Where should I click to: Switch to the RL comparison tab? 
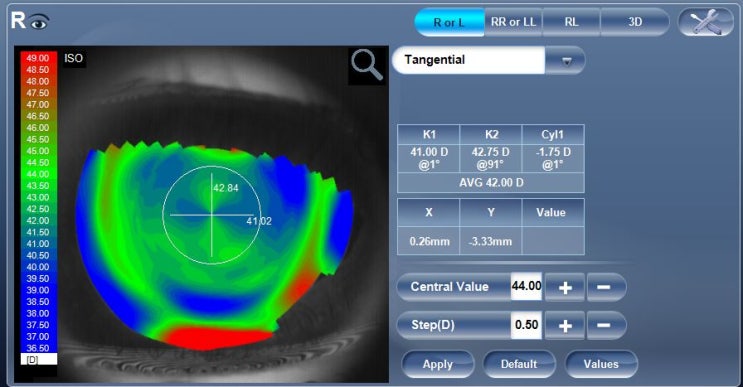(571, 22)
